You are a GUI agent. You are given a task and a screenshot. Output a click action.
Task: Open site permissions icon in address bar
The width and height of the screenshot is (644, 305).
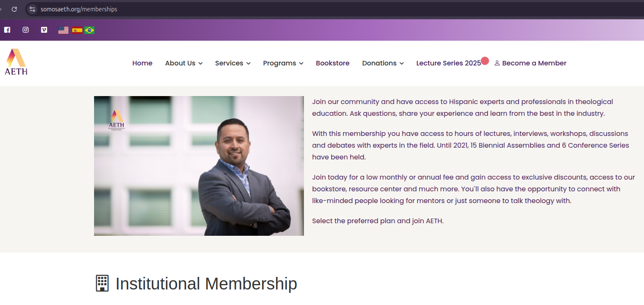[32, 9]
